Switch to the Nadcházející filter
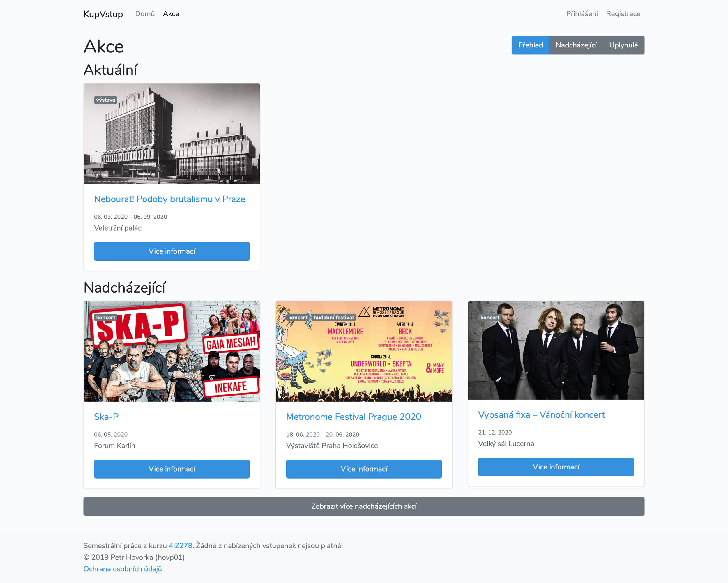728x583 pixels. point(576,45)
